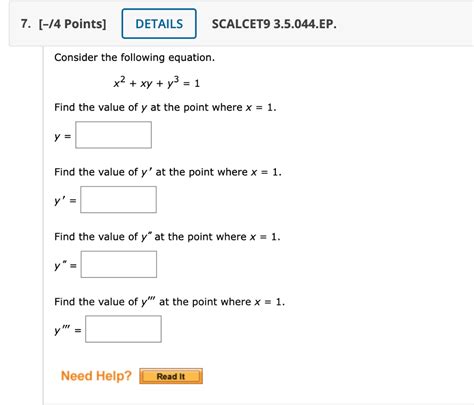474x405 pixels.
Task: Click the prompt asking for value of y
Action: [165, 108]
